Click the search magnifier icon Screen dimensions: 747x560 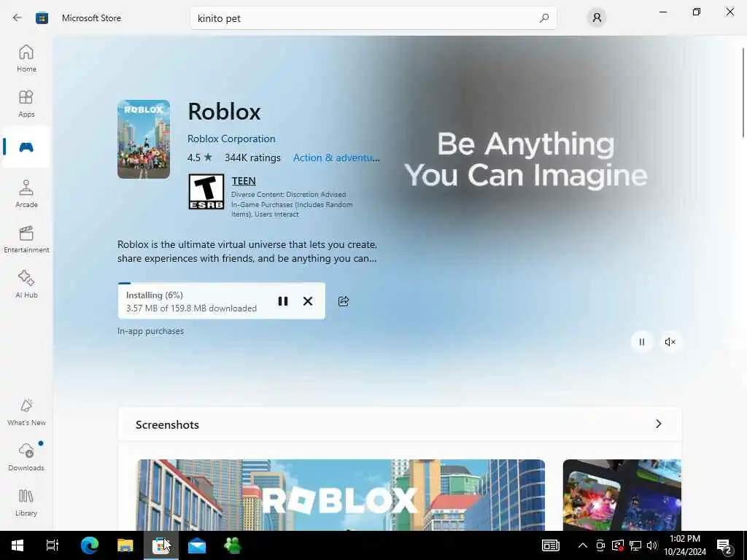pos(544,18)
